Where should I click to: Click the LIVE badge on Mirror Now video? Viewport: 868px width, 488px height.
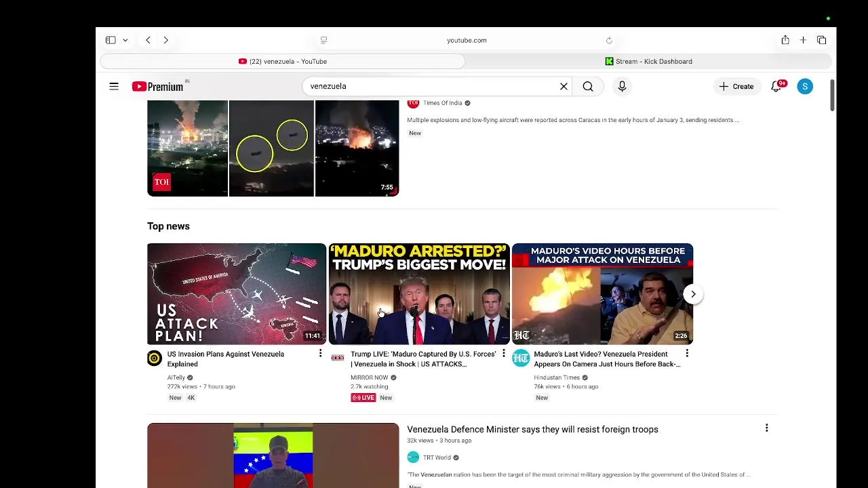363,398
